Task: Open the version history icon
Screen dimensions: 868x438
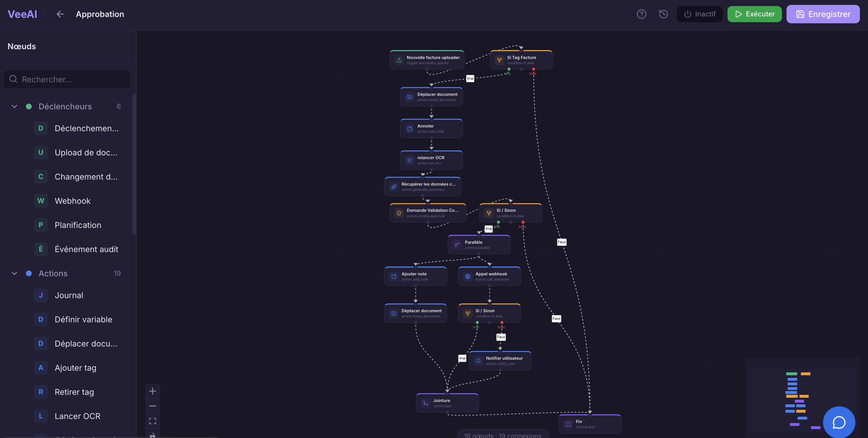Action: coord(663,14)
